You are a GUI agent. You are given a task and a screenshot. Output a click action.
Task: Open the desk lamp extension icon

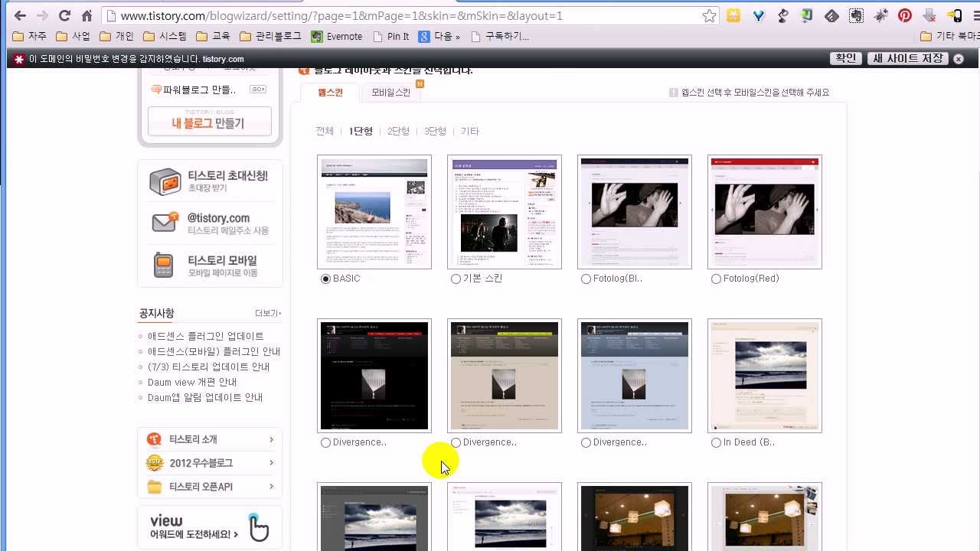[x=782, y=15]
